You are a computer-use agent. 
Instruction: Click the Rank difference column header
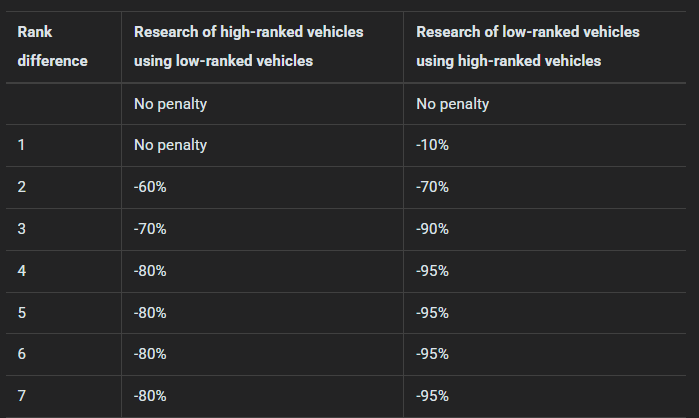[52, 46]
